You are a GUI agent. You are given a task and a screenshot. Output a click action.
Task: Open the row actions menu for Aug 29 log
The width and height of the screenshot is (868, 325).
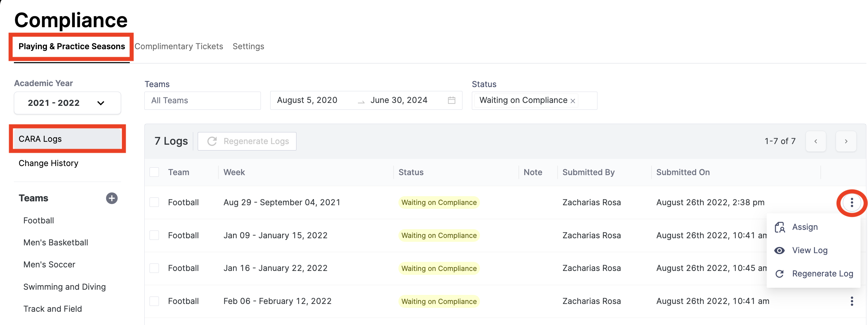click(x=851, y=202)
